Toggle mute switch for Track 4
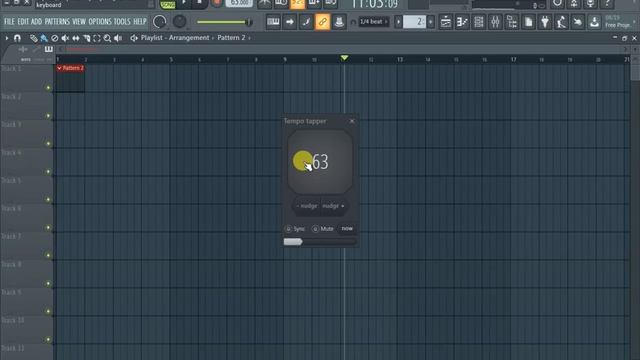The height and width of the screenshot is (360, 640). 48,172
